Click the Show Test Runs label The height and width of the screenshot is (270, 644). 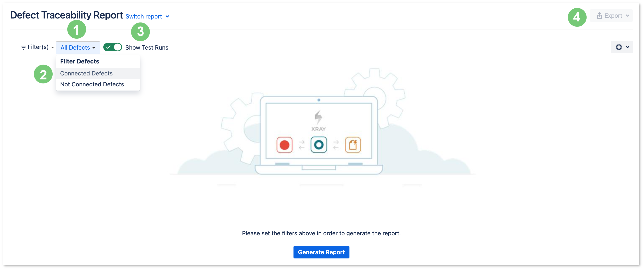click(x=147, y=47)
